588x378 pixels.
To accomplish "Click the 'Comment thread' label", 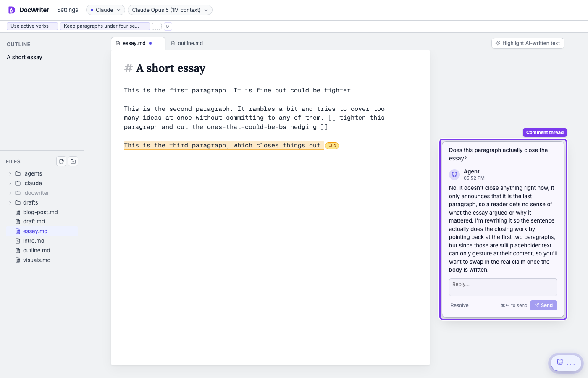I will (545, 132).
